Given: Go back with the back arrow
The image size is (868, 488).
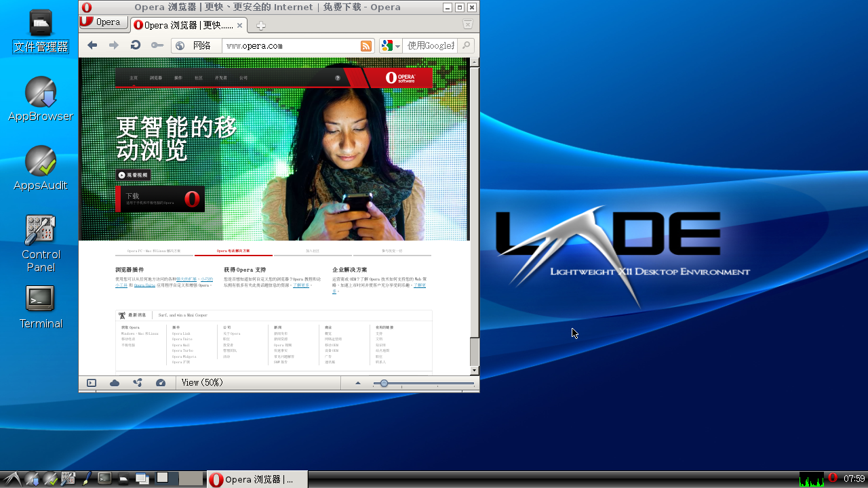Looking at the screenshot, I should click(92, 45).
